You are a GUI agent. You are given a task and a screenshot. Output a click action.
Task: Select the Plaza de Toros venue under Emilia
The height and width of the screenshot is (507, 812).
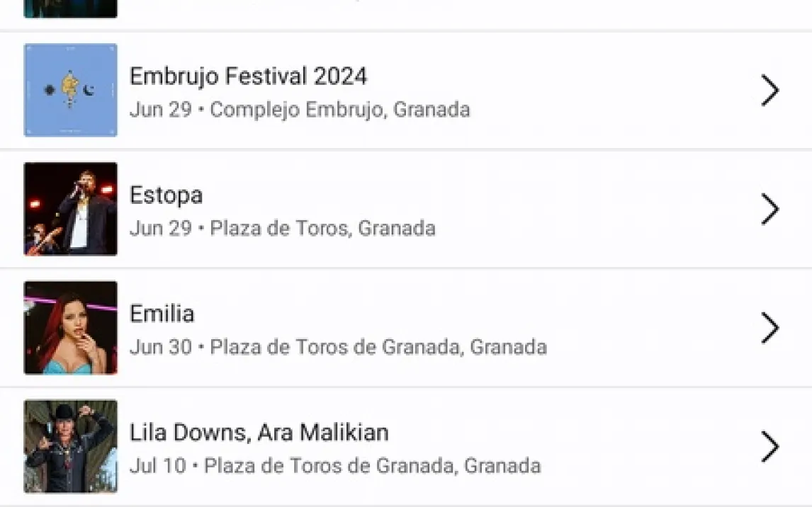tap(378, 348)
